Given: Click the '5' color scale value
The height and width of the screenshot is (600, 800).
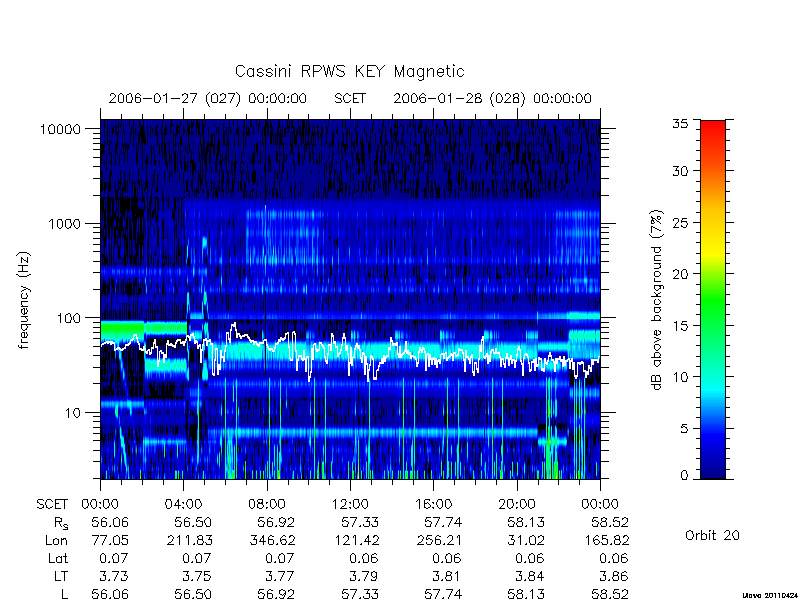Looking at the screenshot, I should point(684,429).
